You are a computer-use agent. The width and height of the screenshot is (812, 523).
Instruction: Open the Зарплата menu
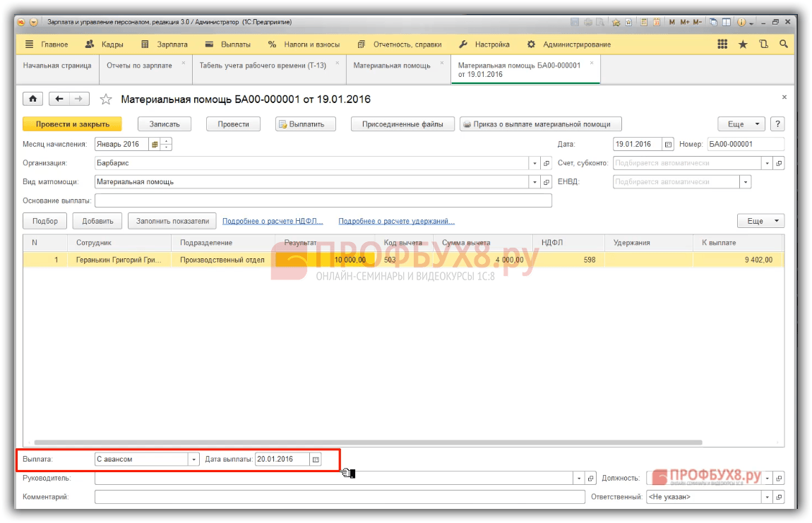(x=165, y=44)
